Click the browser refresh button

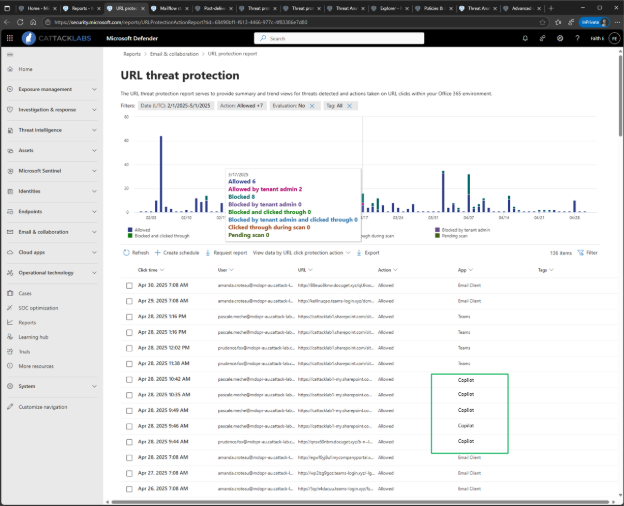20,22
